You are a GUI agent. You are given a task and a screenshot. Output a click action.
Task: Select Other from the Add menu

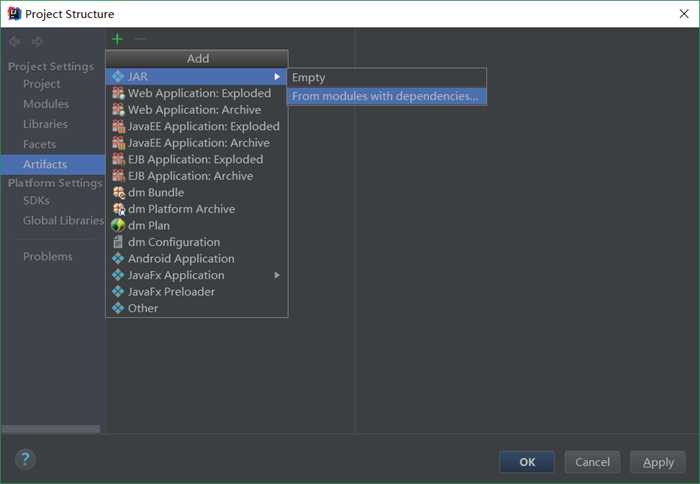[x=196, y=308]
